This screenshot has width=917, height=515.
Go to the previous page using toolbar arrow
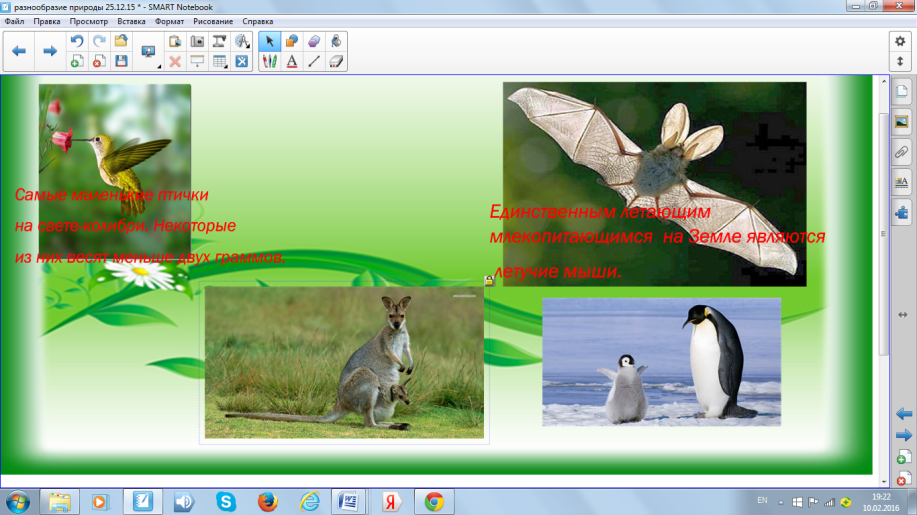pyautogui.click(x=19, y=51)
